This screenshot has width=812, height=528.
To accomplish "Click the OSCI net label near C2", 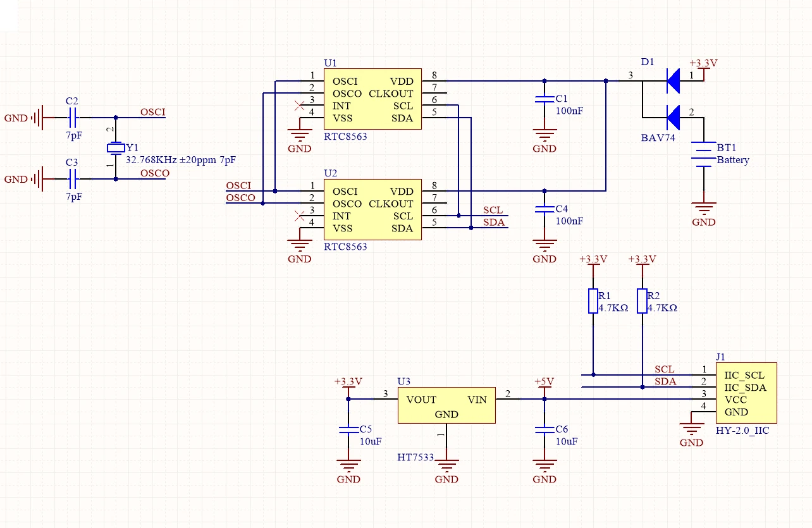I will tap(152, 113).
